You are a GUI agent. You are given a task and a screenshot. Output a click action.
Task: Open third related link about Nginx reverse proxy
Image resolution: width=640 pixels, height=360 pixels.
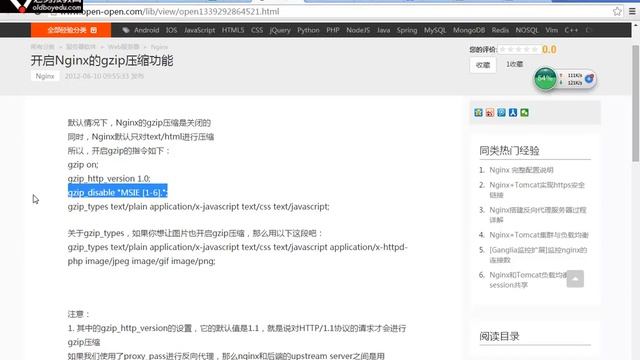pyautogui.click(x=538, y=215)
